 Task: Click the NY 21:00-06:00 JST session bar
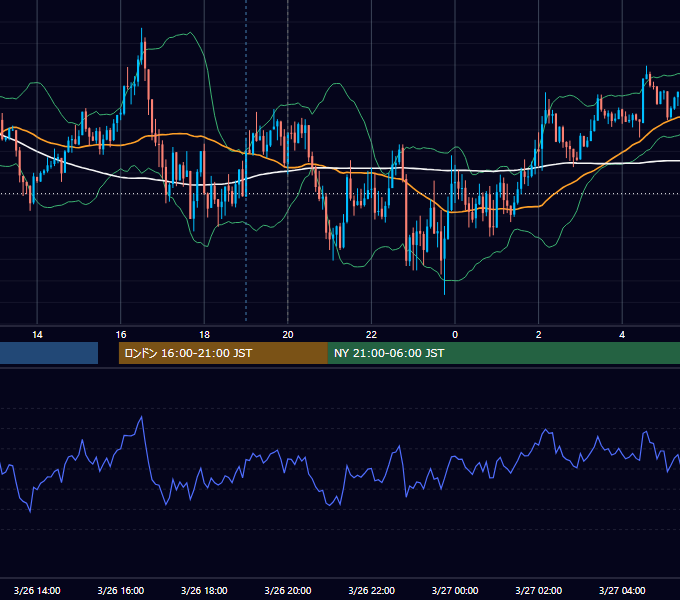(503, 353)
